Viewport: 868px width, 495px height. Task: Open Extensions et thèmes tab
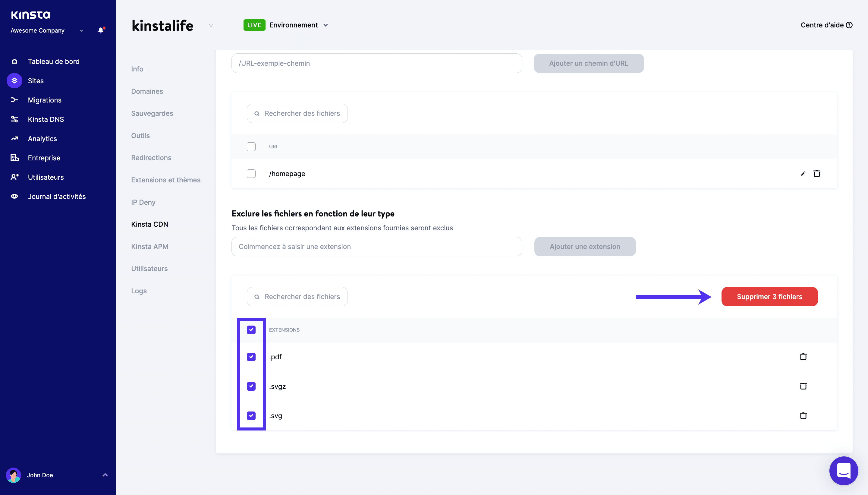pyautogui.click(x=166, y=180)
